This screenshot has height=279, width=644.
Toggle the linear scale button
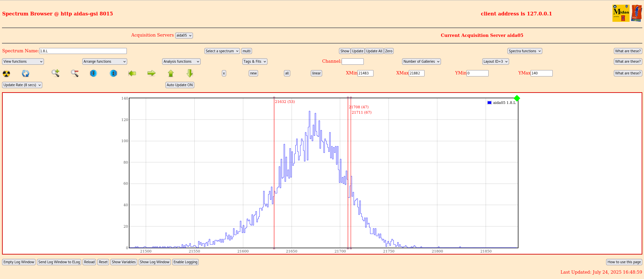(316, 73)
